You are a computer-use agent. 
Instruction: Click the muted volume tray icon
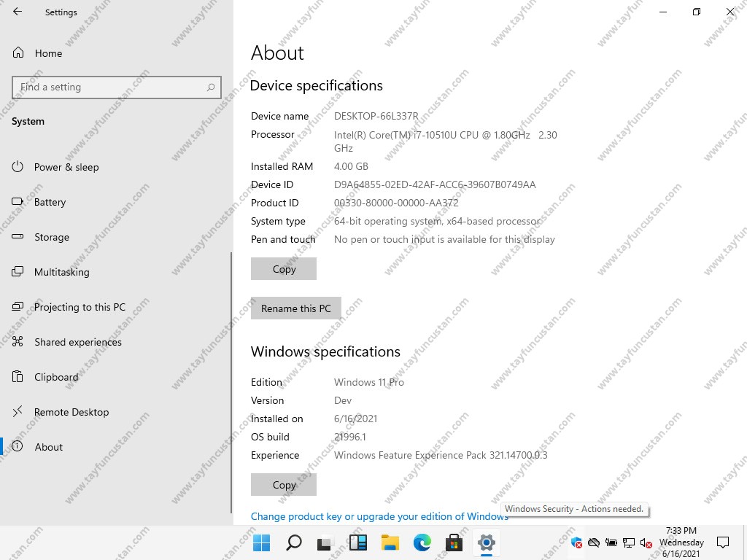[646, 542]
